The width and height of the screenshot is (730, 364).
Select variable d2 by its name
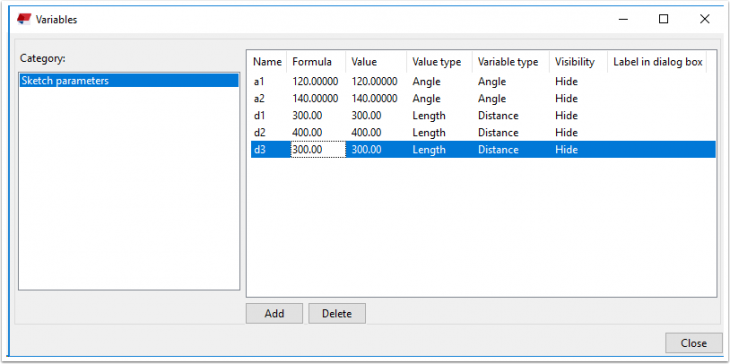tap(260, 133)
